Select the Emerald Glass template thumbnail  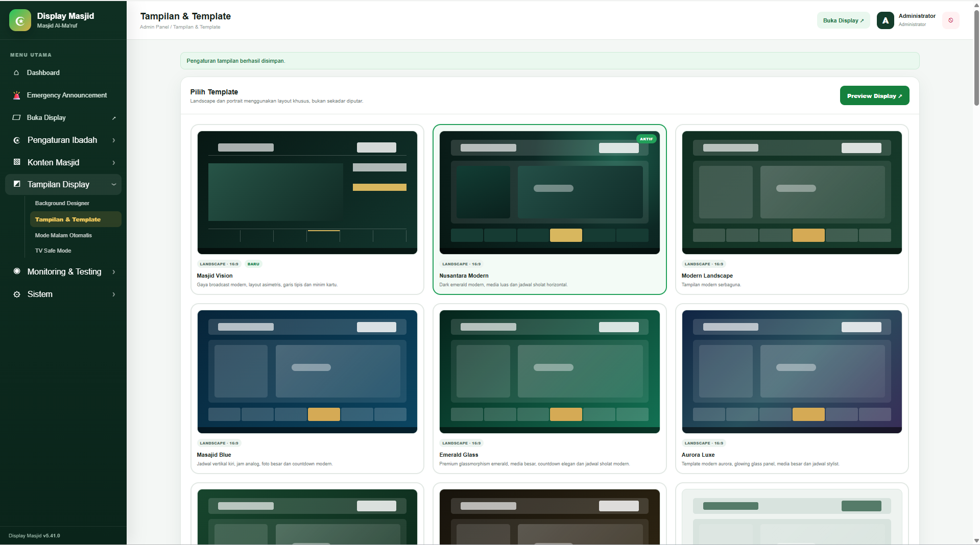coord(549,371)
